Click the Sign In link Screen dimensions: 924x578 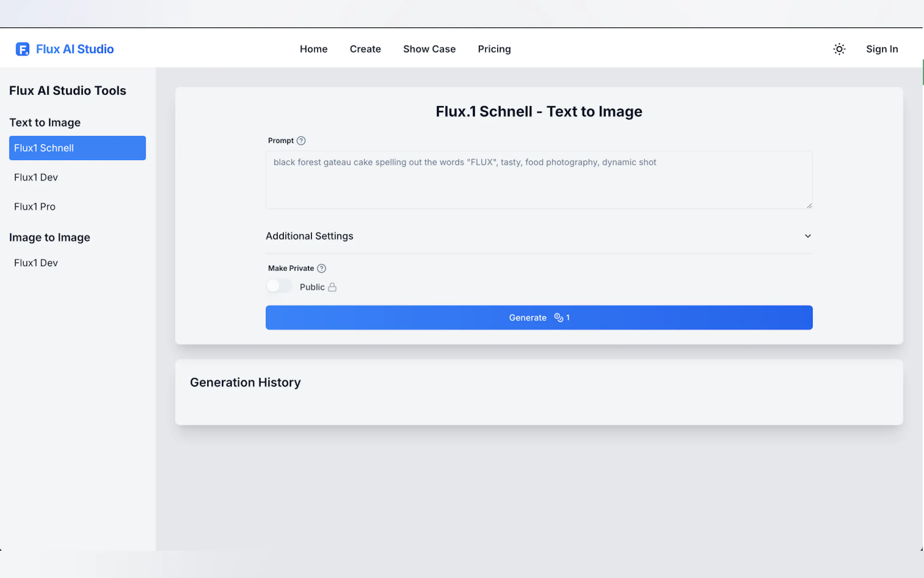pyautogui.click(x=881, y=49)
